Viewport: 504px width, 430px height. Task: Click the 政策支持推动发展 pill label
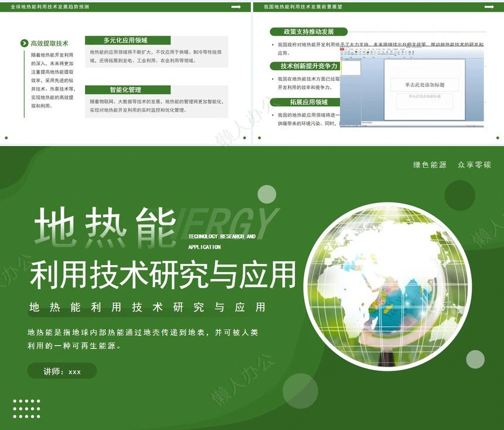(309, 32)
